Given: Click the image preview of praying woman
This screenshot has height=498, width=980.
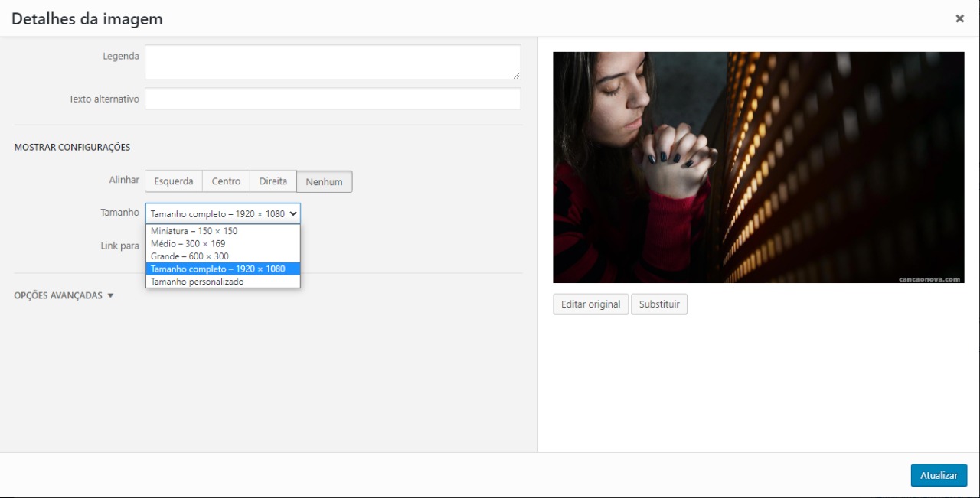Looking at the screenshot, I should [759, 168].
